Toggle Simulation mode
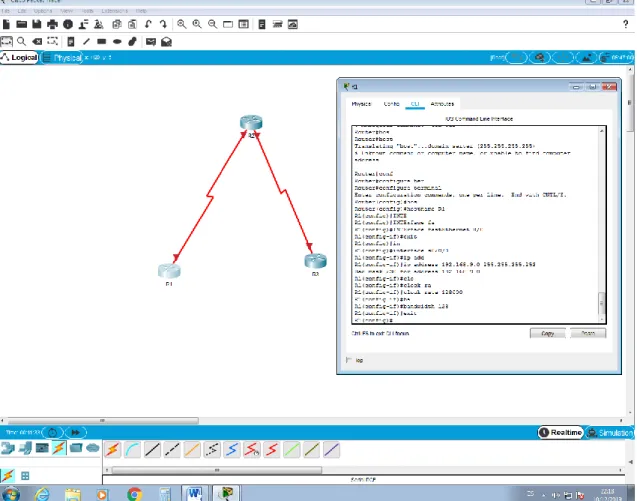 tap(610, 433)
